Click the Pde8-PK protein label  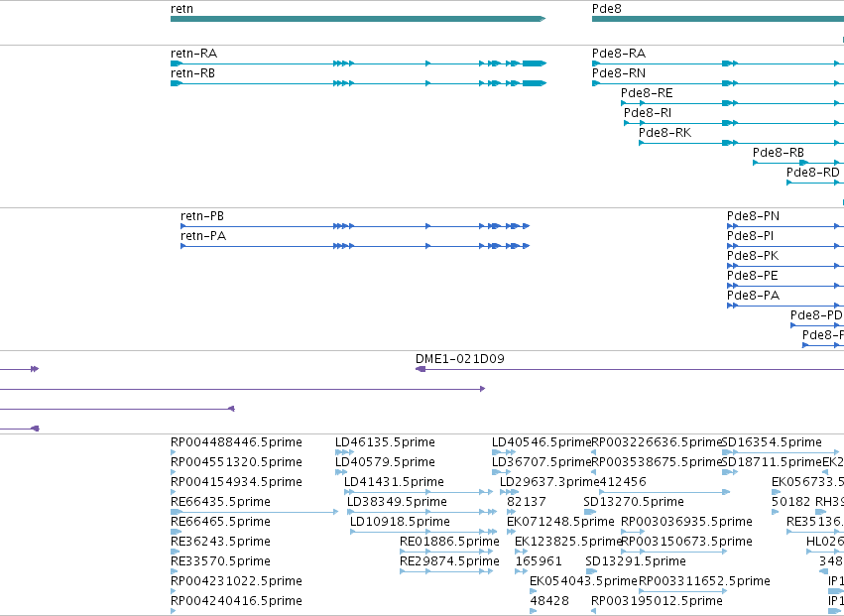753,256
